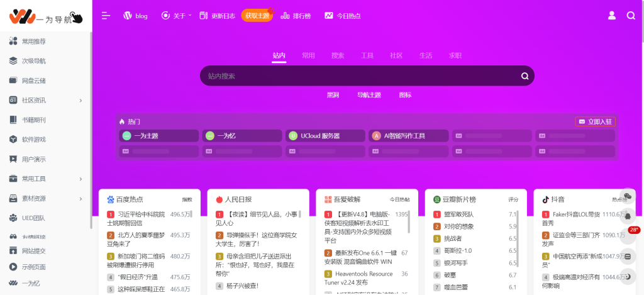Open the WordPress blog icon link
644x295 pixels.
pyautogui.click(x=128, y=16)
